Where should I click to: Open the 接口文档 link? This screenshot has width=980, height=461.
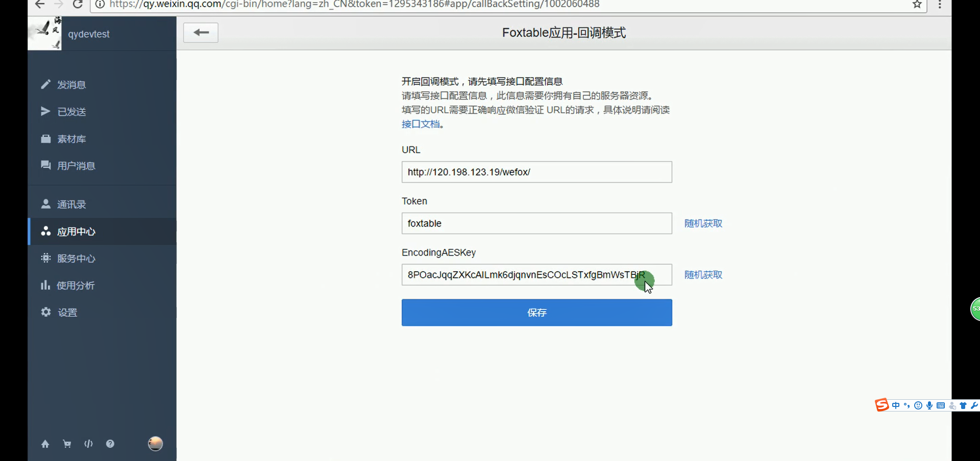(x=421, y=124)
